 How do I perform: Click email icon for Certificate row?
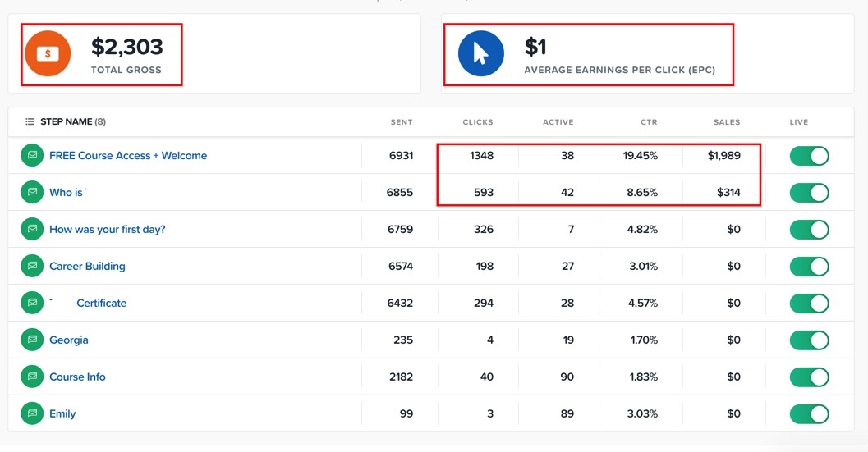32,304
